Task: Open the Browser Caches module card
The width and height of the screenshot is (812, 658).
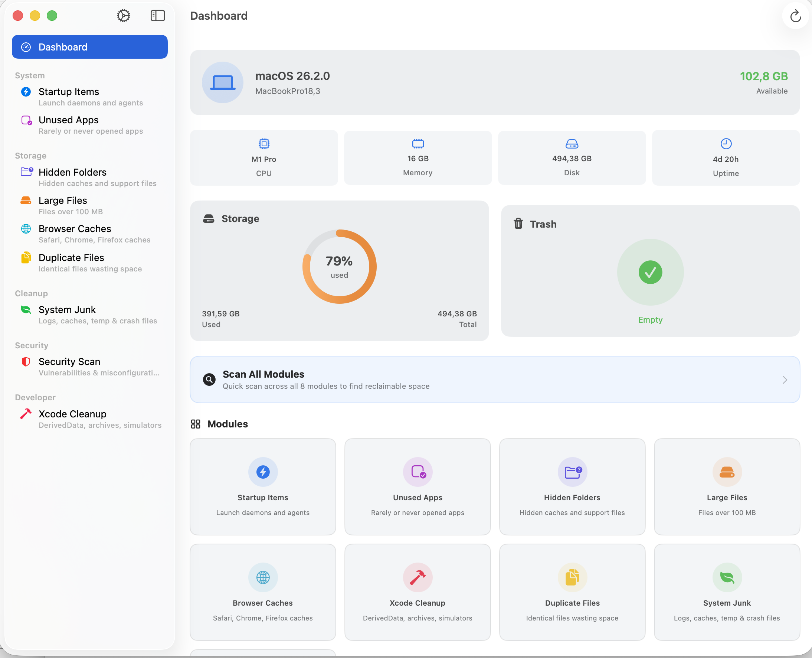Action: point(263,592)
